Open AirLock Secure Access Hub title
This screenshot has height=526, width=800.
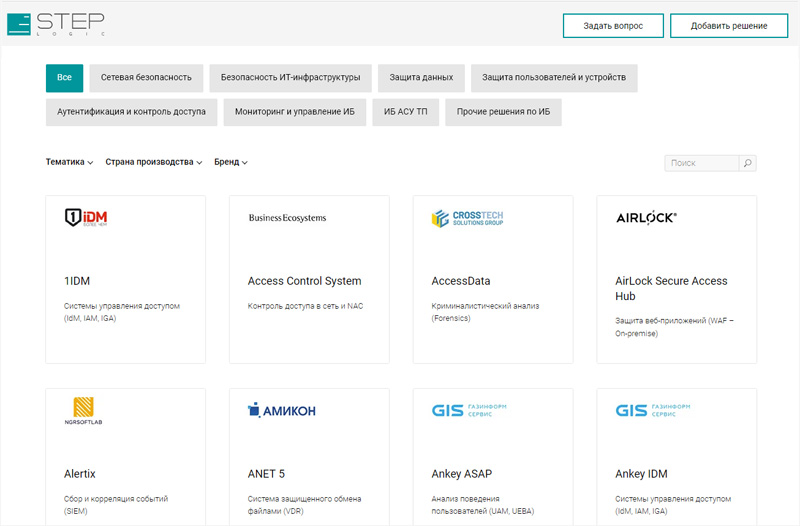(x=671, y=289)
